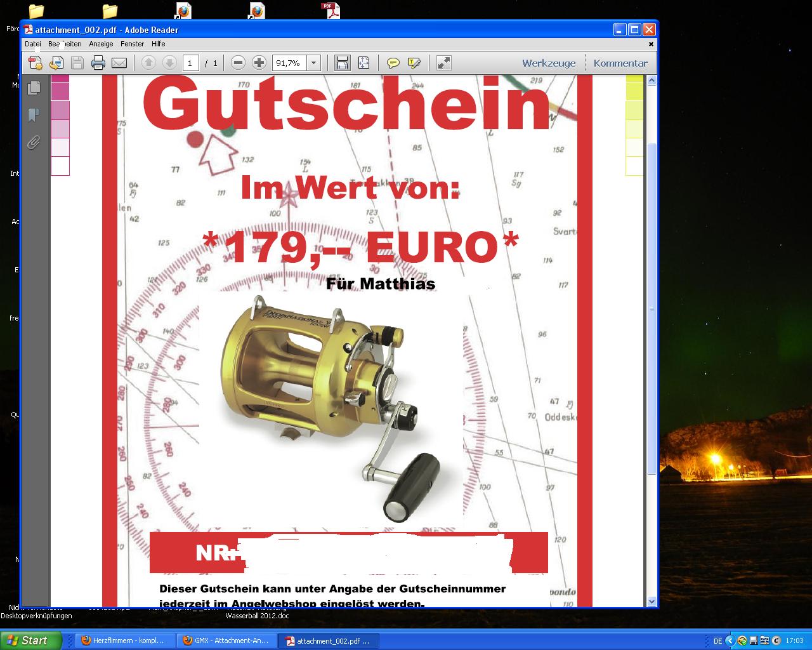Print the document with the printer icon
Screen dimensions: 812x650
(x=98, y=63)
